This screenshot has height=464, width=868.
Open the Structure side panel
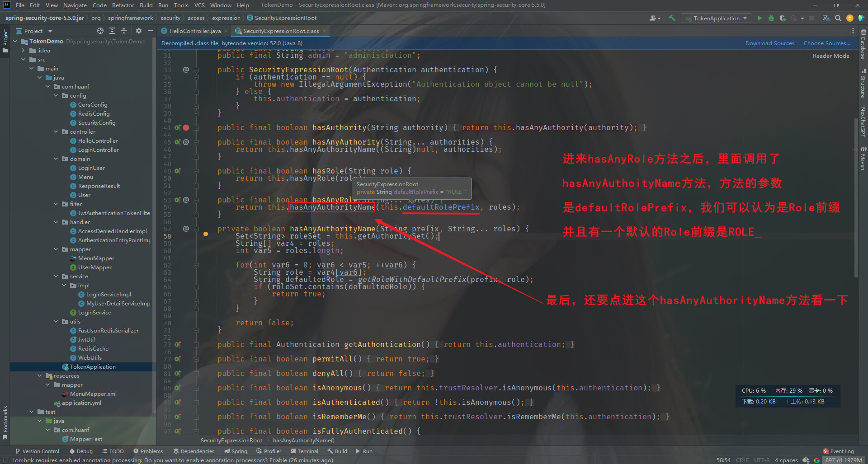pyautogui.click(x=863, y=84)
